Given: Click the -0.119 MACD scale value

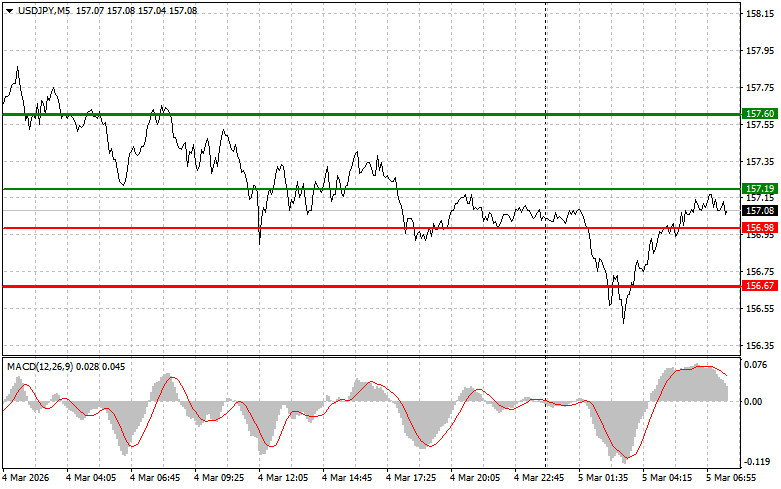Looking at the screenshot, I should coord(756,462).
